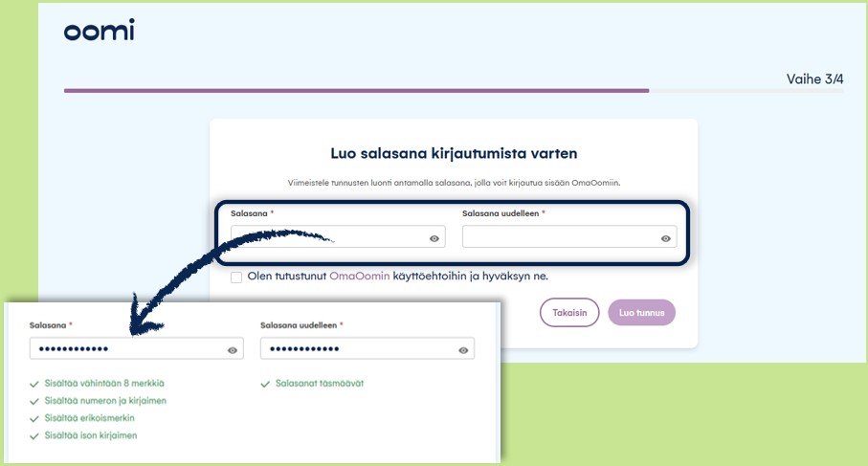
Task: Click checkmark beside Sisältää numeron ja kirjaimen
Action: (x=34, y=401)
